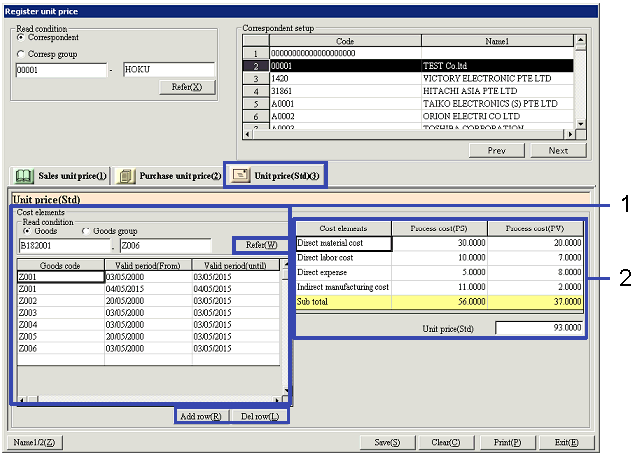
Task: Select the Correspondent radio button
Action: pos(21,37)
